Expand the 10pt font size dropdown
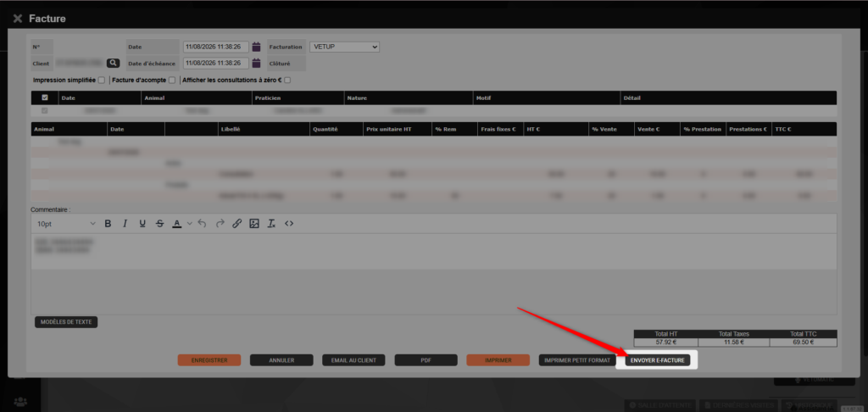 pyautogui.click(x=66, y=224)
